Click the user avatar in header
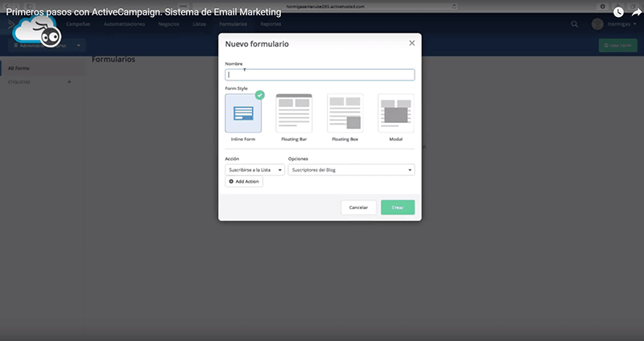Screen dimensions: 644x341 point(597,24)
